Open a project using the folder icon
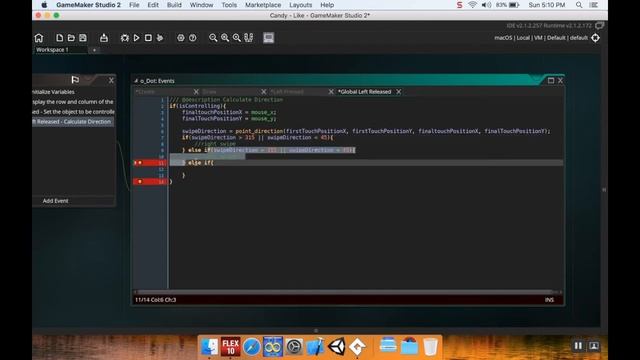Screen dimensions: 640x360 pyautogui.click(x=71, y=38)
